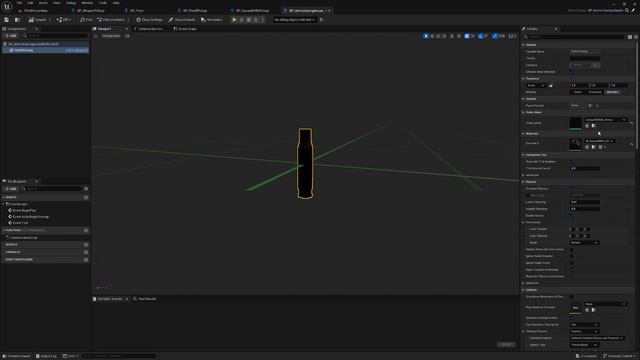Open Class Settings
Image resolution: width=640 pixels, height=360 pixels.
pos(149,20)
